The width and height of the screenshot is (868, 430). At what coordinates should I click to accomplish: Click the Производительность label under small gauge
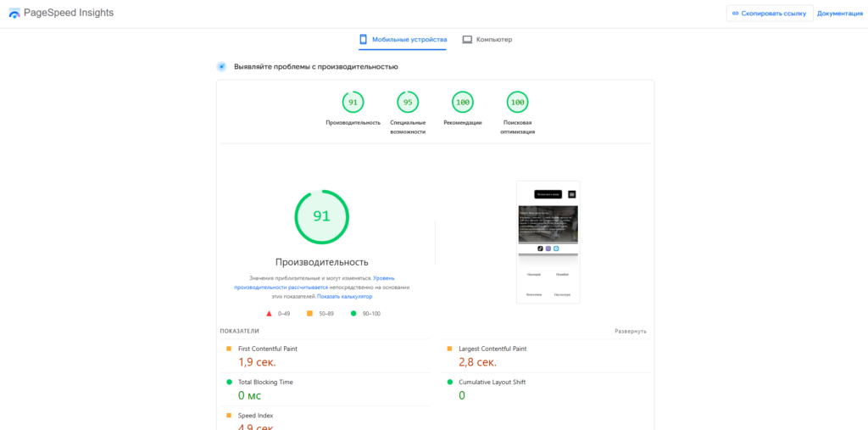click(x=353, y=122)
